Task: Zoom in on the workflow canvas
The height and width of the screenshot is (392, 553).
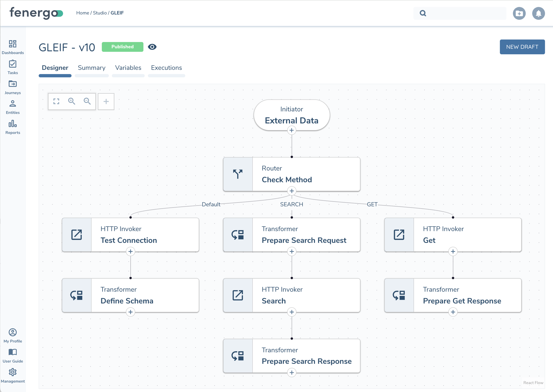Action: [x=72, y=101]
